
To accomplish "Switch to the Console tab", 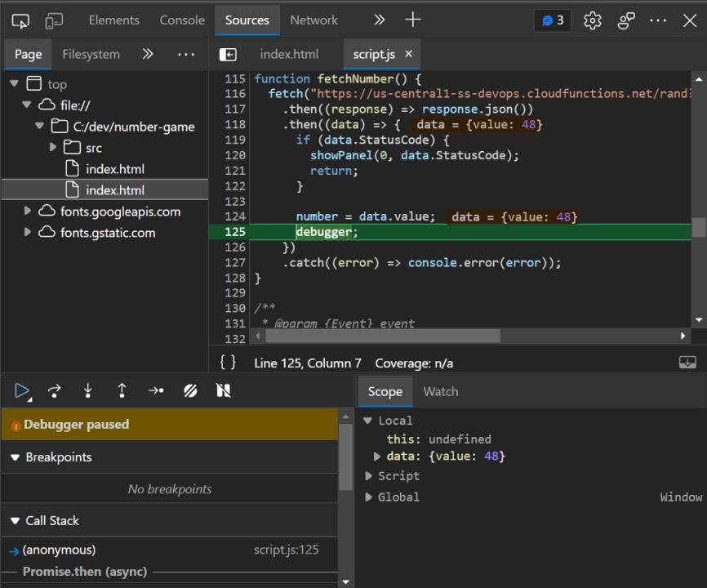I will point(182,20).
